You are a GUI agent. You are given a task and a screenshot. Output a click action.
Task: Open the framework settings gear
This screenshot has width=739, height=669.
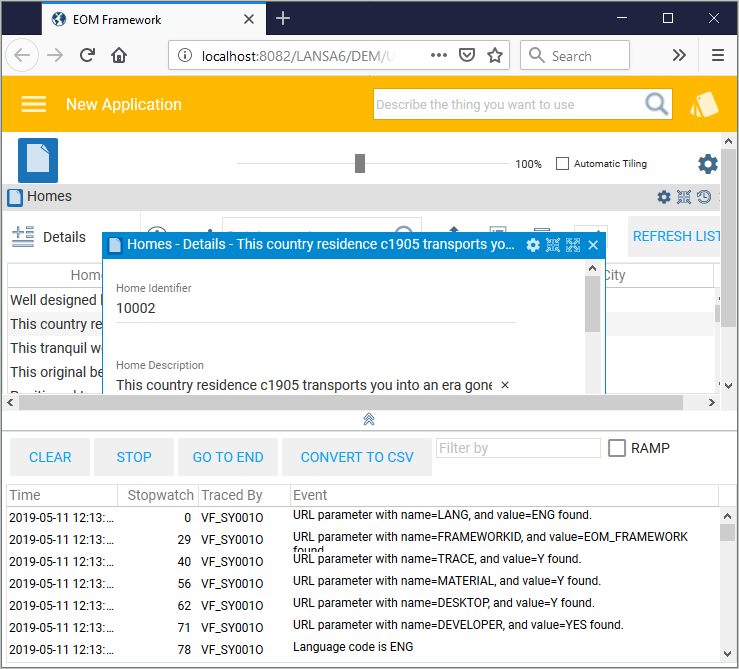[707, 164]
